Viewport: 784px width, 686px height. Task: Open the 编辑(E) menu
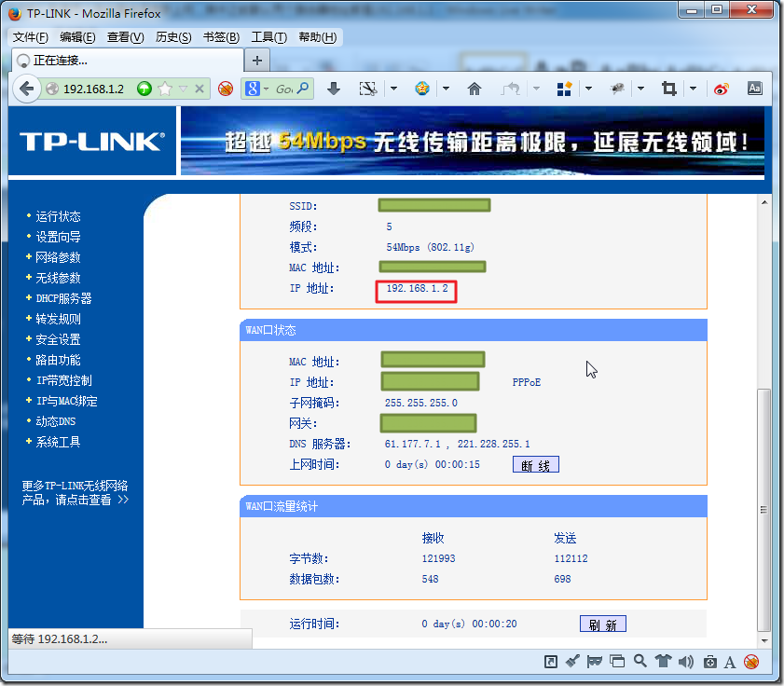point(77,37)
